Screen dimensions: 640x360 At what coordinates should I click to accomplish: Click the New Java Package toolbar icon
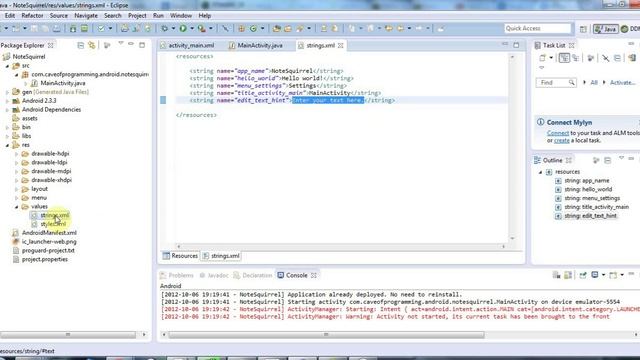tap(241, 28)
